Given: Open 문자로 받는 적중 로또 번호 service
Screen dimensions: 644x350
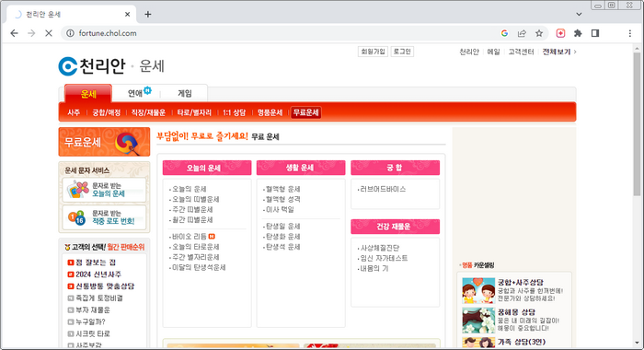Looking at the screenshot, I should pos(104,217).
